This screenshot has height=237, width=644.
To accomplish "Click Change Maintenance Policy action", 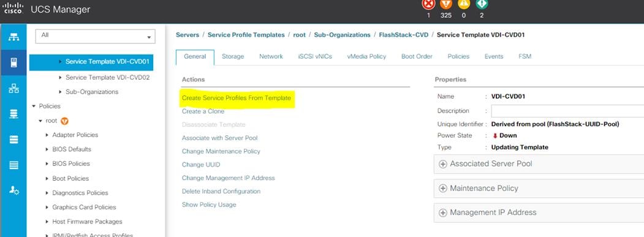I will point(221,151).
